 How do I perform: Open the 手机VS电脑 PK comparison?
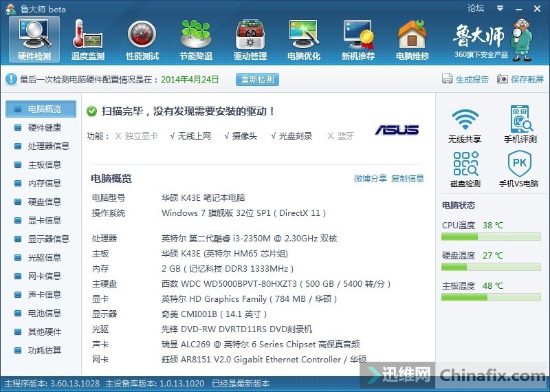pyautogui.click(x=519, y=169)
